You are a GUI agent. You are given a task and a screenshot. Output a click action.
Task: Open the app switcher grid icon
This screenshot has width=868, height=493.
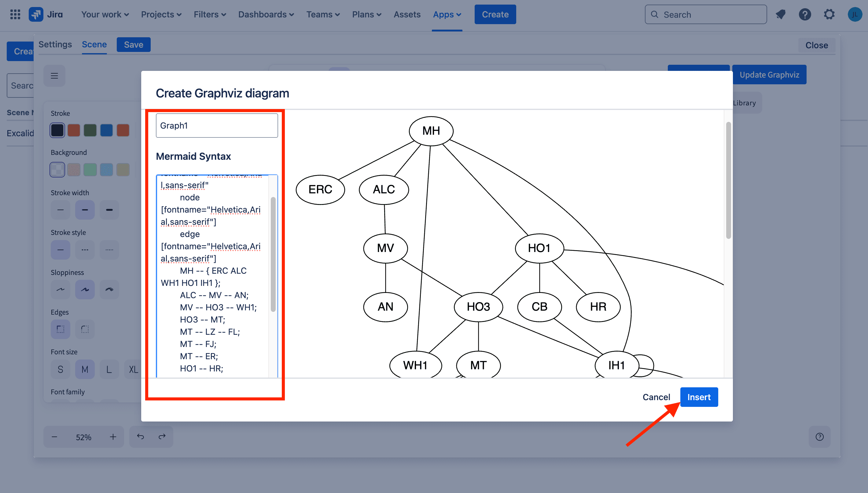(x=15, y=15)
